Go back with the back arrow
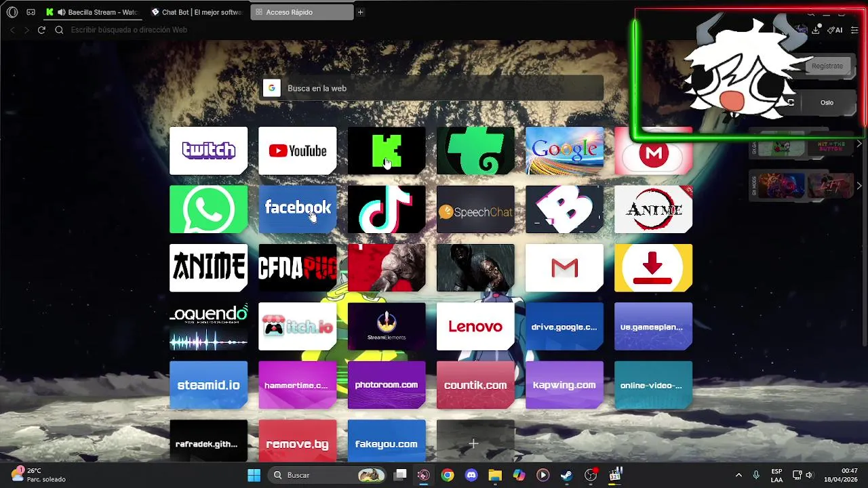Screen dimensions: 868x488 coord(12,30)
